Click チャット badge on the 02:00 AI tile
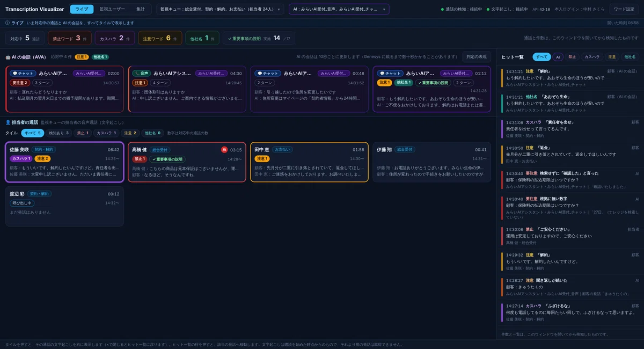644x349 pixels. tap(23, 74)
